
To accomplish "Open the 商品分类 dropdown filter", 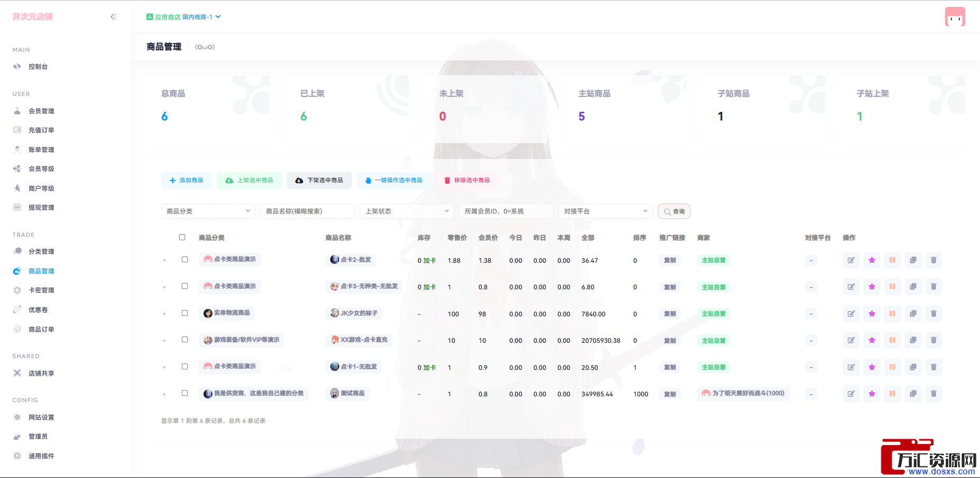I will 208,211.
